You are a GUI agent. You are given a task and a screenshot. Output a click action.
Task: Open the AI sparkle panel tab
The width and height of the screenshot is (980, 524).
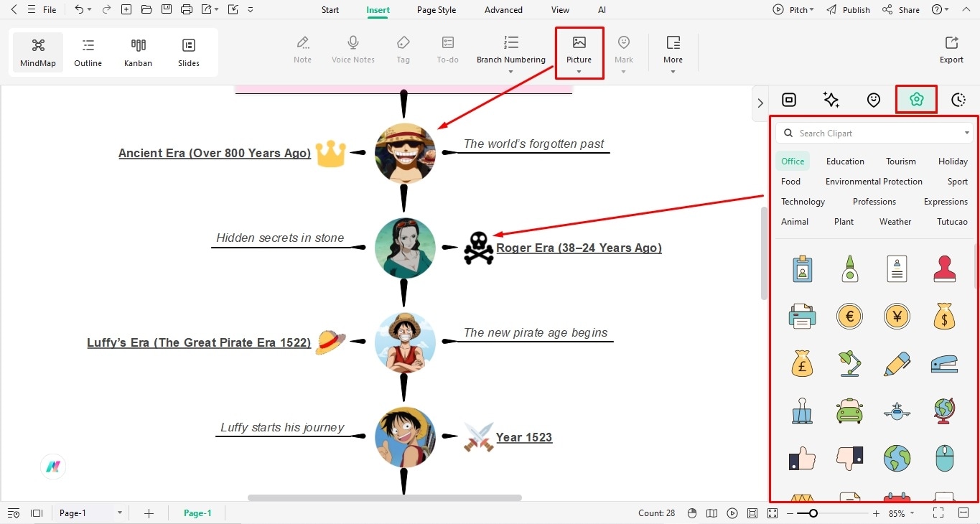[831, 100]
